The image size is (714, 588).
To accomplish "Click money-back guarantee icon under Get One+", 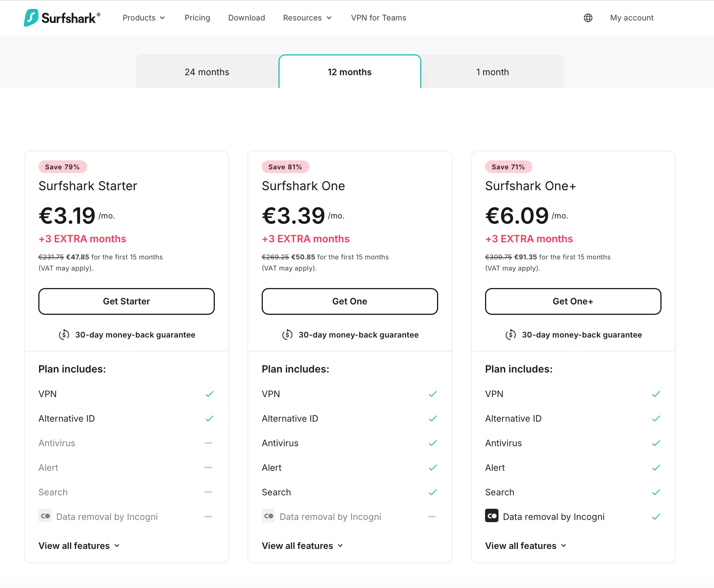I will (x=511, y=335).
